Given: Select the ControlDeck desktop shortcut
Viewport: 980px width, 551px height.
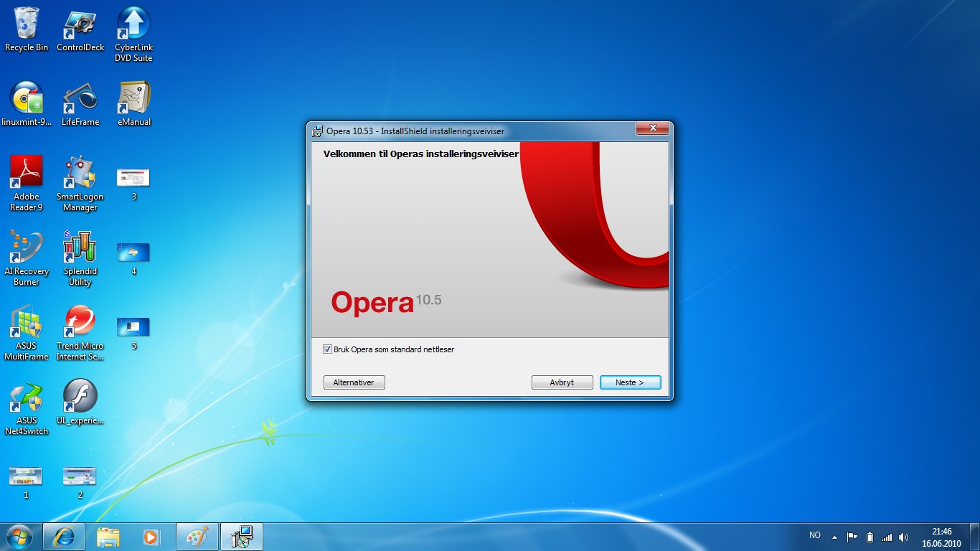Looking at the screenshot, I should [80, 30].
